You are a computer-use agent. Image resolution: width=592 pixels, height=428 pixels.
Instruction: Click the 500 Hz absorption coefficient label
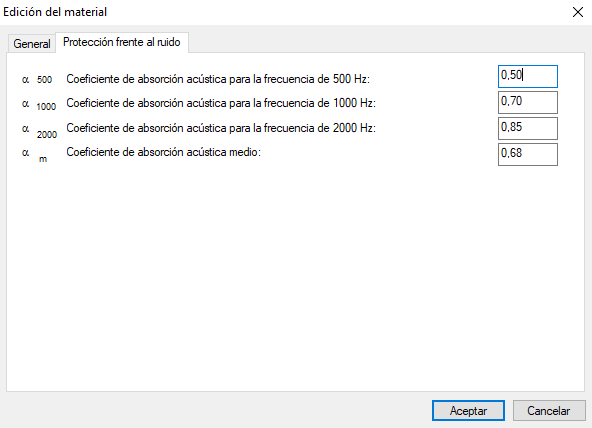(218, 79)
